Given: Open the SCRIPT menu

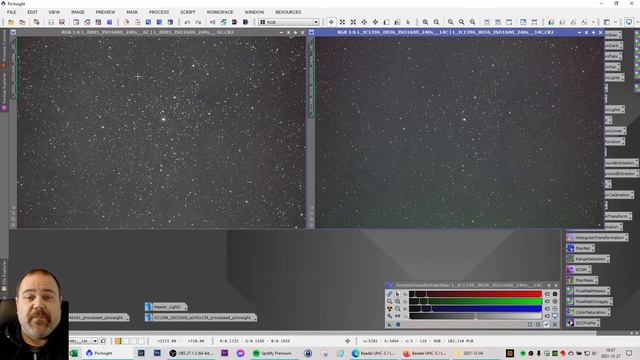Looking at the screenshot, I should (188, 12).
